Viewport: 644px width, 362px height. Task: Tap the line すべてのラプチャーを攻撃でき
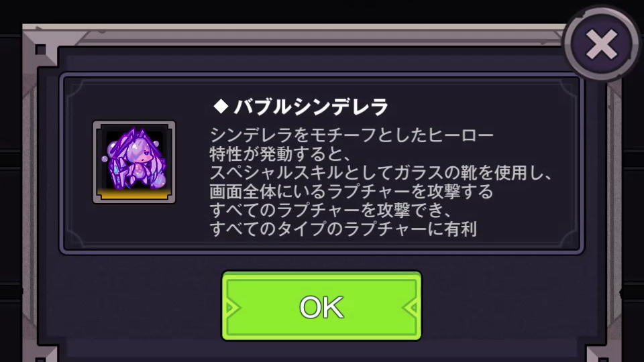[331, 210]
